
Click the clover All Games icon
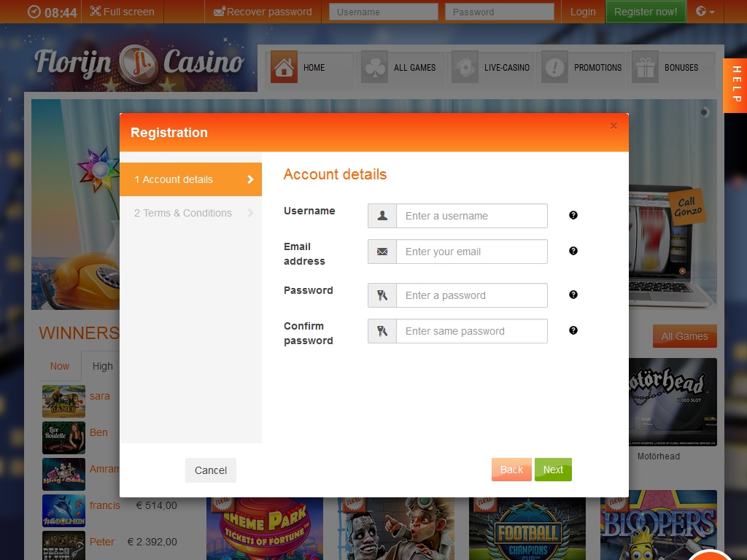coord(374,67)
